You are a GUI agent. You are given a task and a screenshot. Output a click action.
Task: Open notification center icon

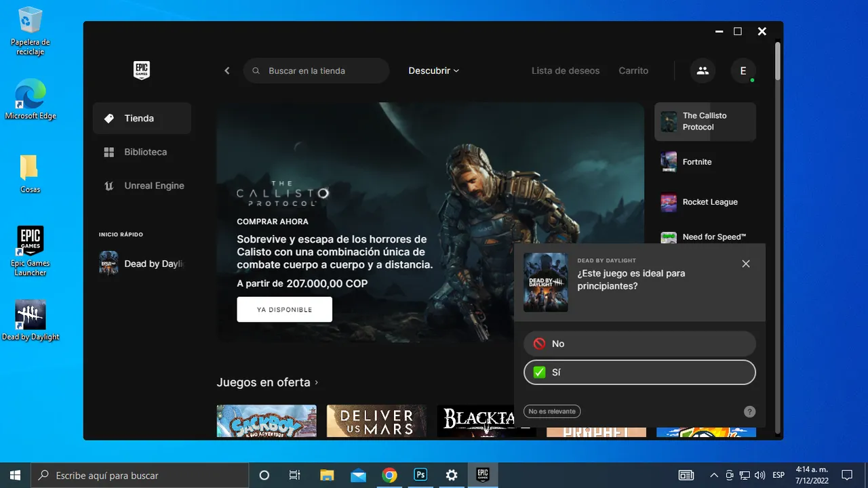(x=847, y=475)
